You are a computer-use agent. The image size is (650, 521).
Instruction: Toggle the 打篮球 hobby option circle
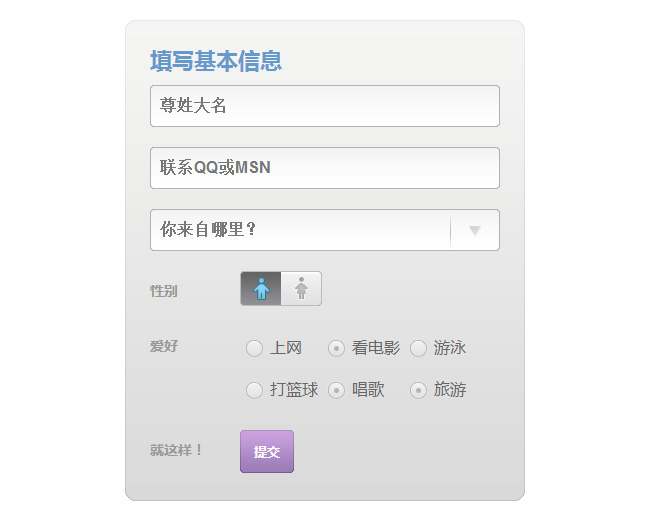click(x=254, y=390)
